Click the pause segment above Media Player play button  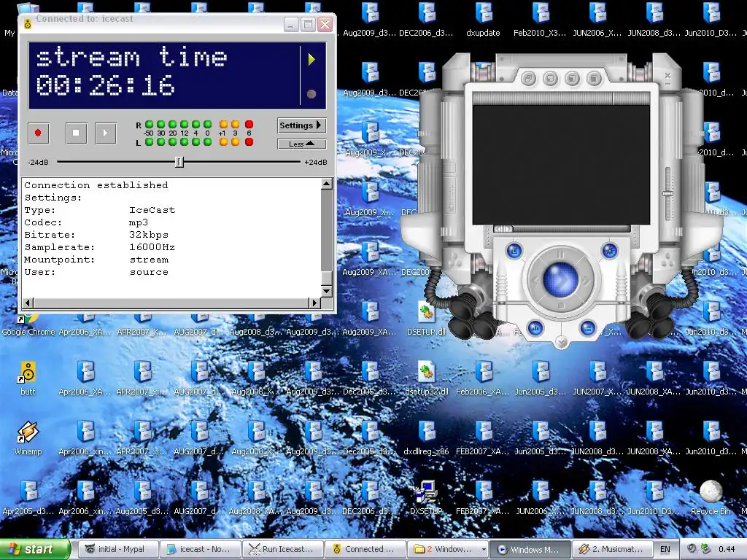pos(561,254)
